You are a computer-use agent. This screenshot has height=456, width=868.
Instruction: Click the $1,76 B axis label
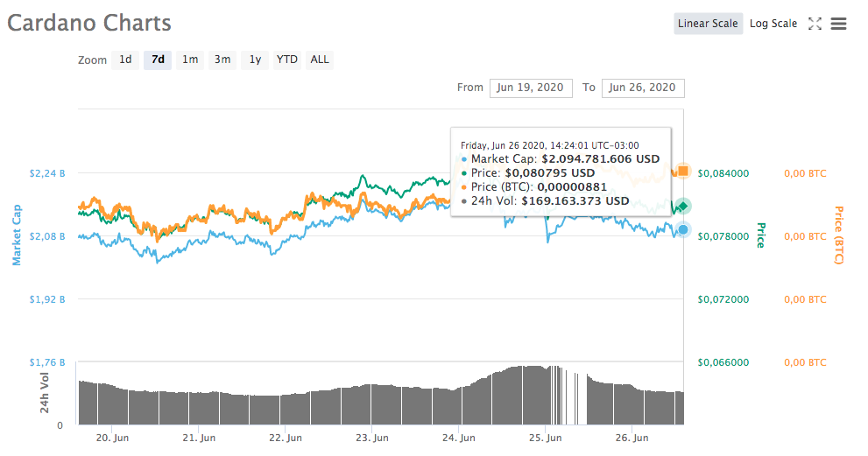pos(47,362)
